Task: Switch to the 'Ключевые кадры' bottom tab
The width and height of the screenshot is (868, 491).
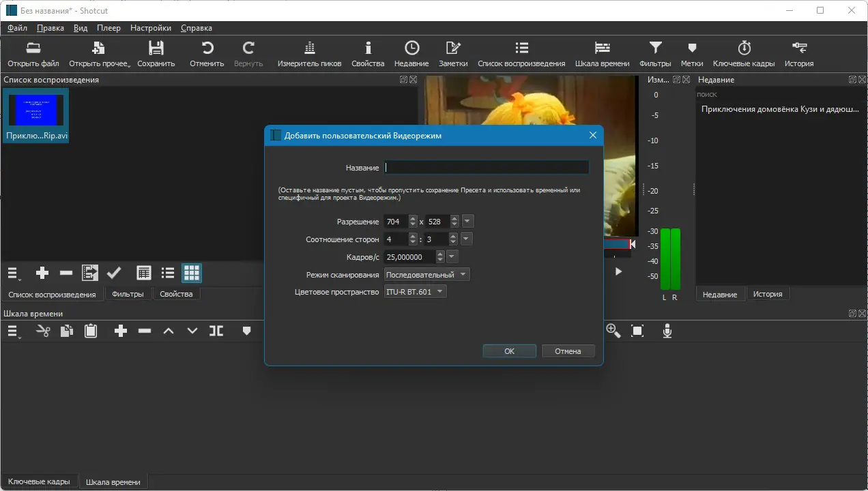Action: pyautogui.click(x=39, y=481)
